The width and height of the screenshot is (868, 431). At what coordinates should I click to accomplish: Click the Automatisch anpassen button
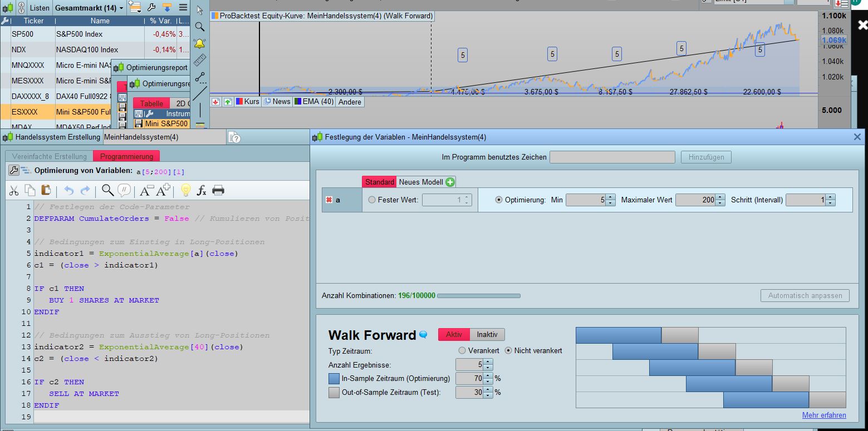click(x=805, y=295)
